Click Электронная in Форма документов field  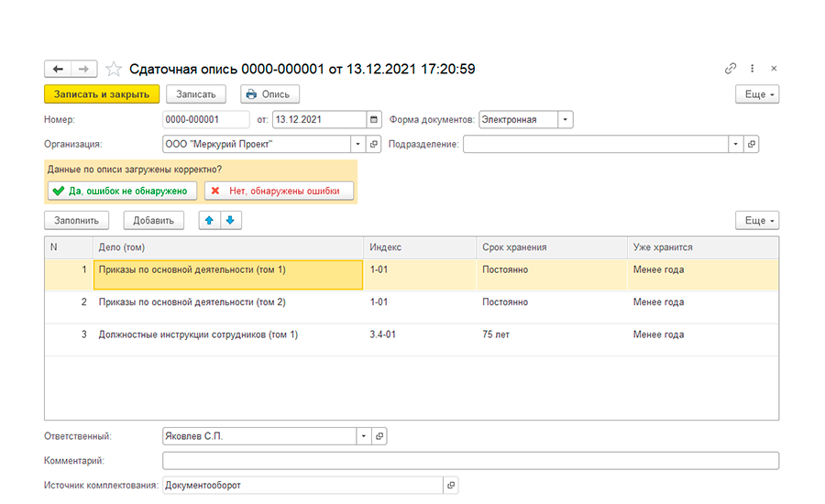pyautogui.click(x=518, y=119)
